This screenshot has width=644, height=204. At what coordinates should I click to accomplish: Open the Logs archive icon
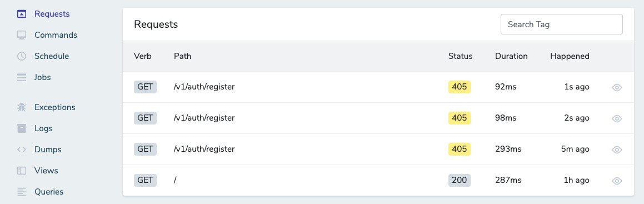click(x=22, y=128)
